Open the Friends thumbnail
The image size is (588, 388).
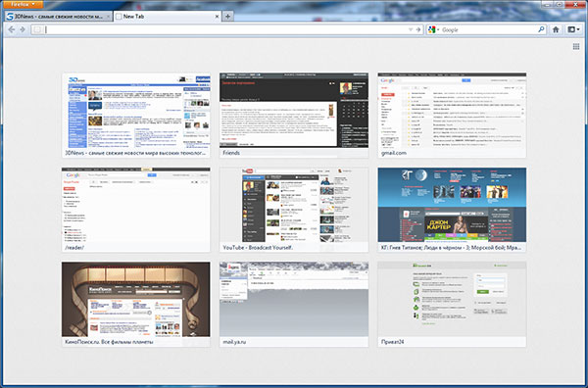point(294,115)
